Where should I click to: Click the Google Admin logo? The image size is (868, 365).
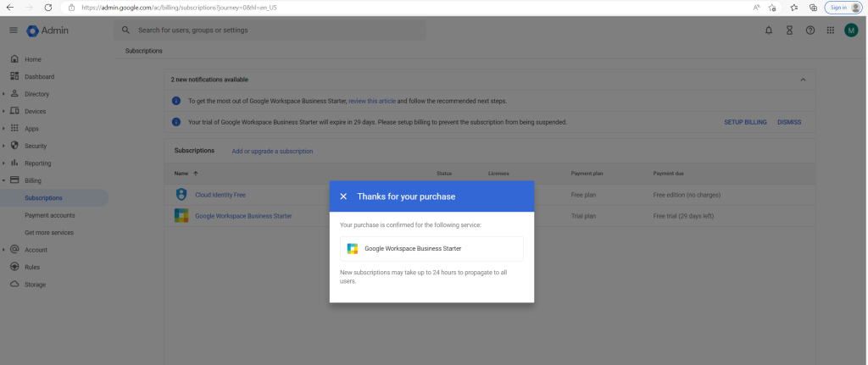coord(47,30)
